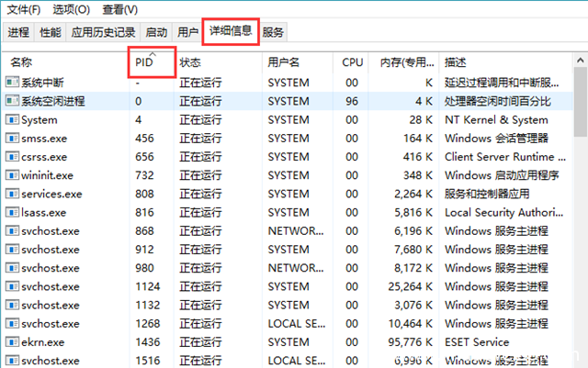Sort by the 状态 column header
The height and width of the screenshot is (368, 588).
[x=190, y=63]
